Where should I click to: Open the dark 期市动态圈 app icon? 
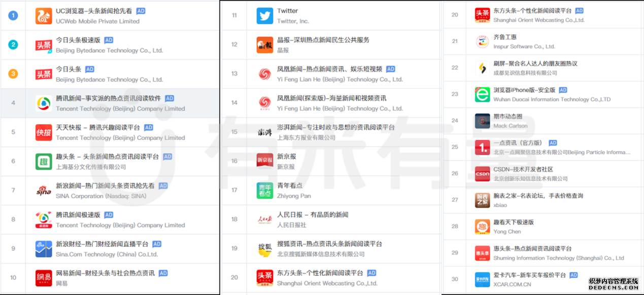482,121
